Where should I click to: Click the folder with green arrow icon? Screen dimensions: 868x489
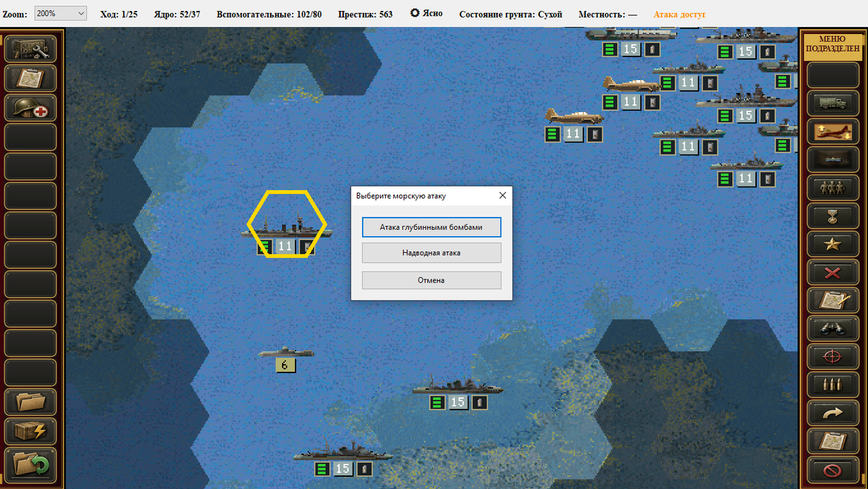(x=31, y=465)
